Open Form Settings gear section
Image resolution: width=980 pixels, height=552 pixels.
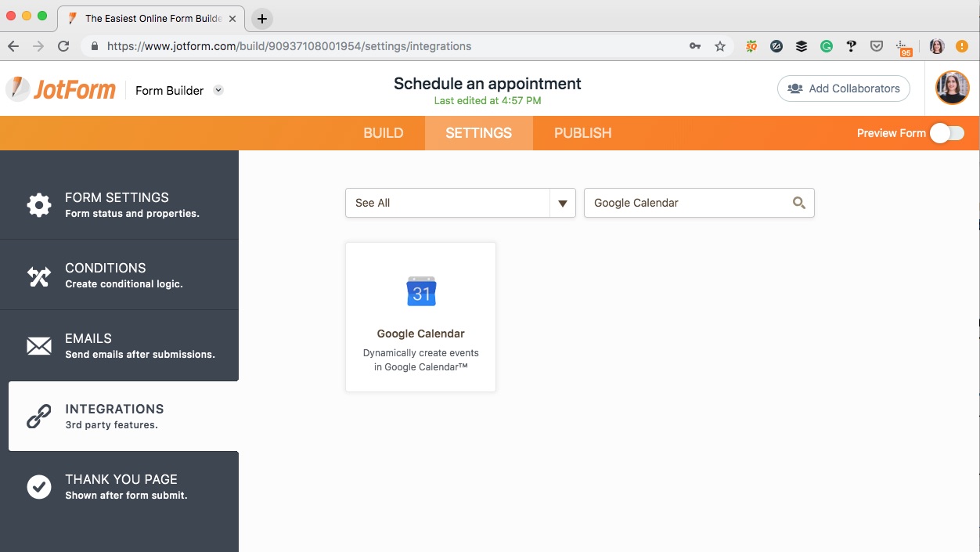pos(39,205)
